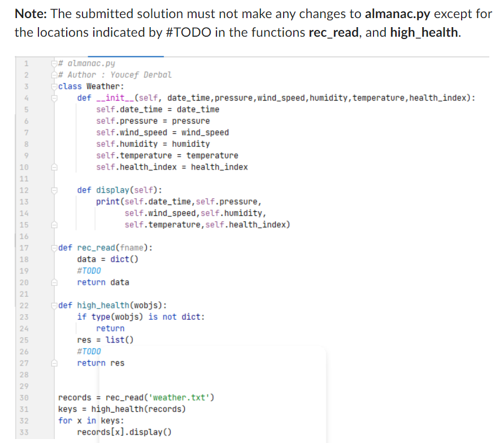Click 'return data' line
Screen dimensions: 504x443
103,283
